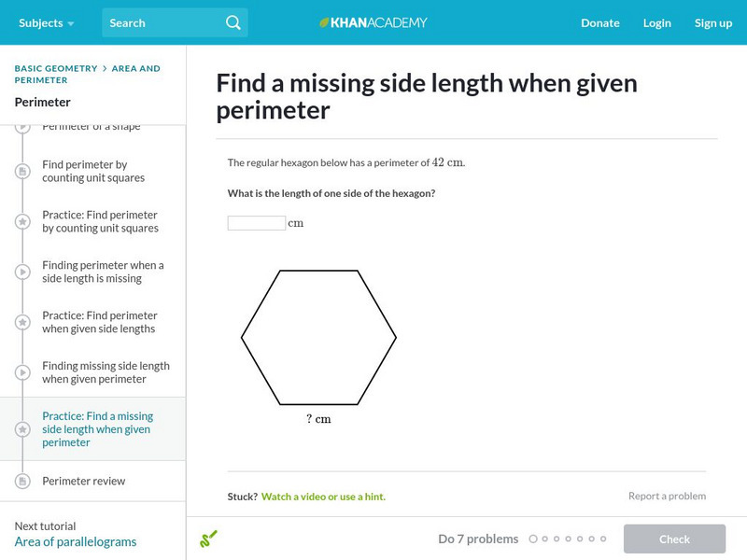Click the first progress dot near Do 7 problems

[534, 539]
